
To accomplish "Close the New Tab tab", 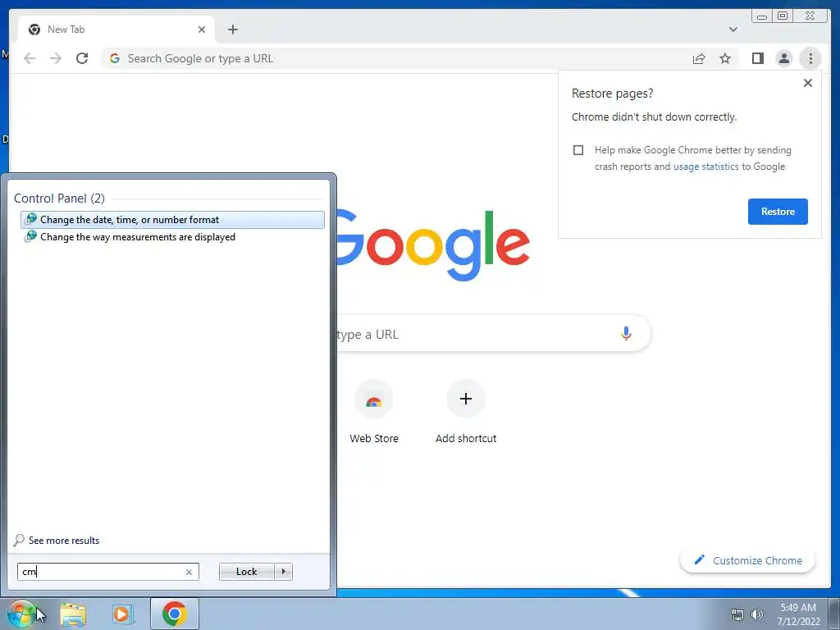I will pos(202,30).
